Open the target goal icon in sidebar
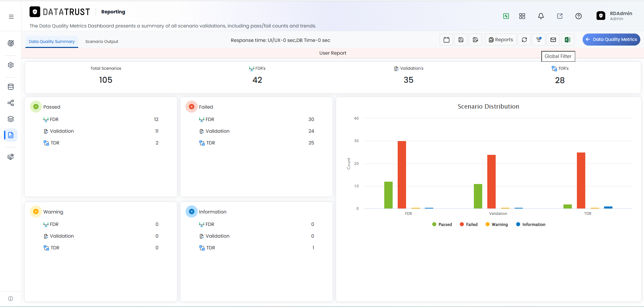The width and height of the screenshot is (644, 307). coord(11,43)
